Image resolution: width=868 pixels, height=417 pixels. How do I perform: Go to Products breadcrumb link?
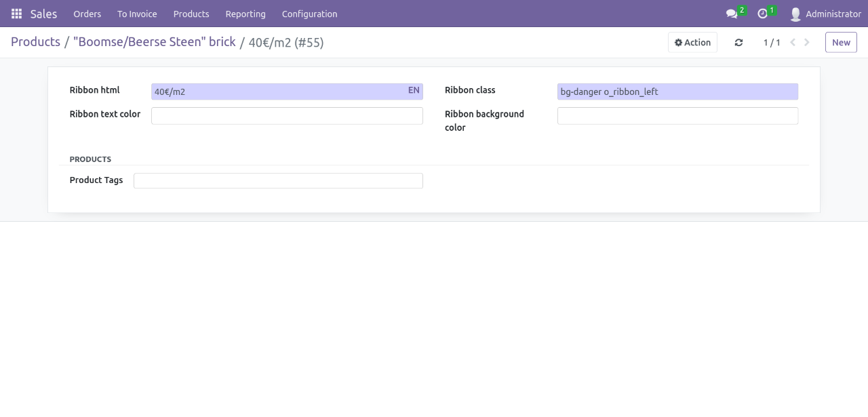[35, 42]
